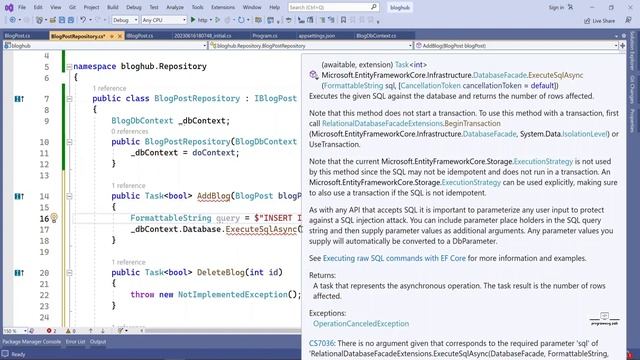Image resolution: width=640 pixels, height=360 pixels.
Task: Click the lightbulb quick actions icon on line 16
Action: coord(54,218)
